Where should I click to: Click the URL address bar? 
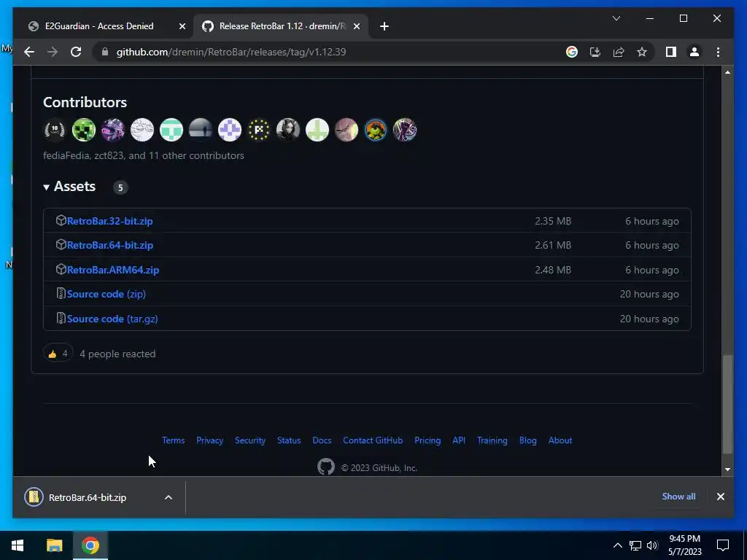pyautogui.click(x=329, y=52)
